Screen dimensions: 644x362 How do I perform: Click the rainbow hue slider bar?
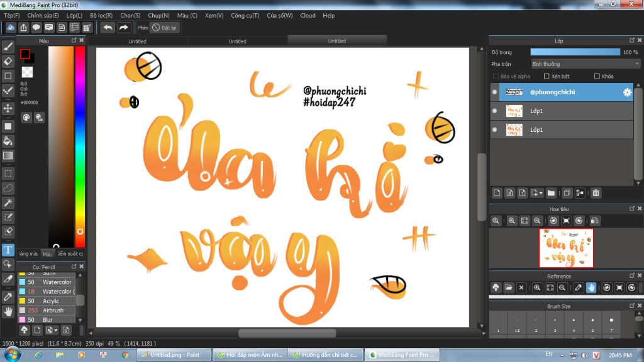[80, 146]
